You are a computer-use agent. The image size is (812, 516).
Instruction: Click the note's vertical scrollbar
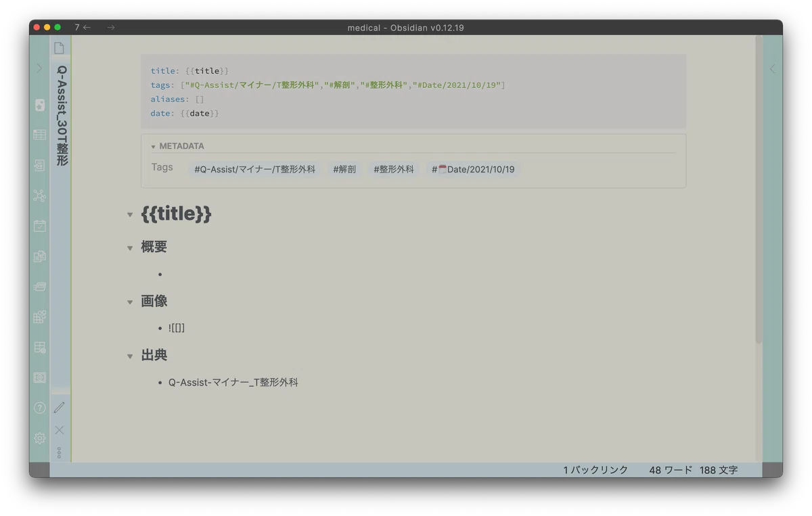[759, 189]
